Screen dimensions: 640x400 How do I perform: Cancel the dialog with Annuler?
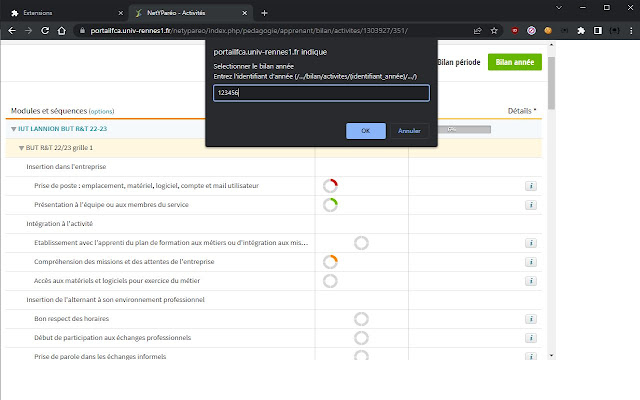[x=409, y=131]
